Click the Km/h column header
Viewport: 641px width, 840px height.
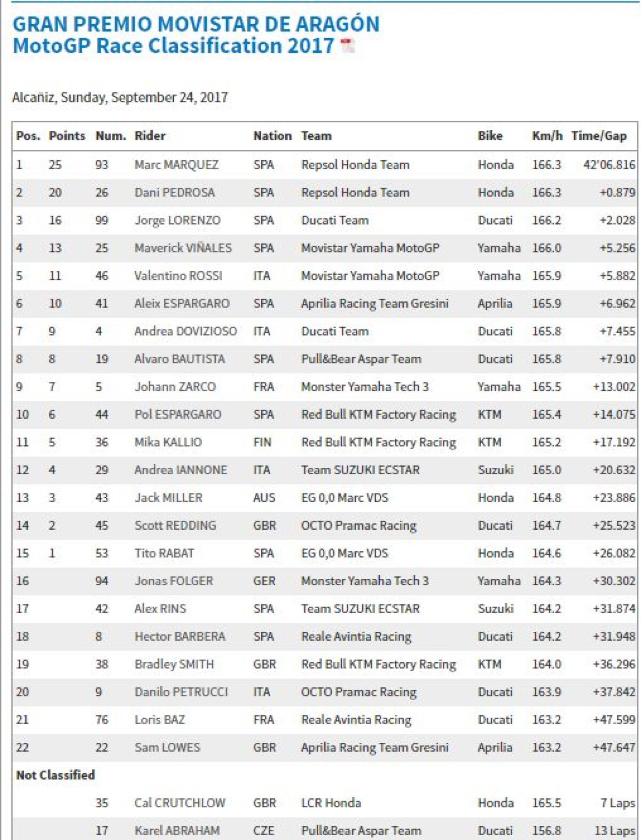(x=547, y=136)
